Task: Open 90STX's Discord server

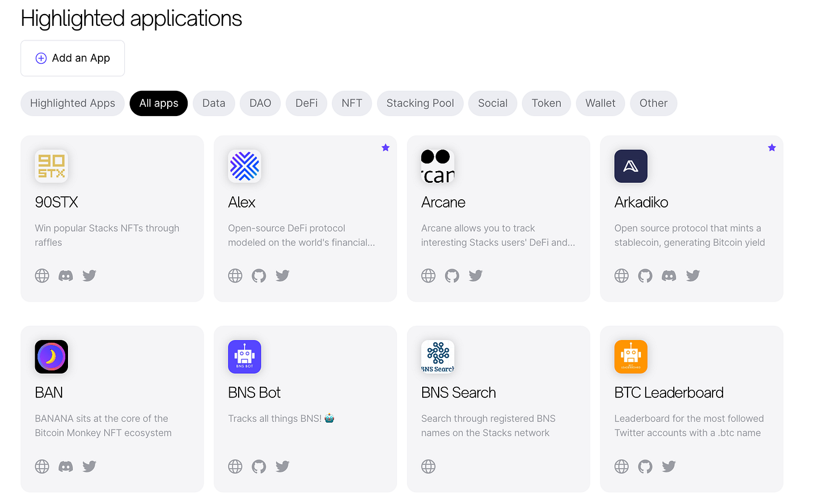Action: pyautogui.click(x=65, y=275)
